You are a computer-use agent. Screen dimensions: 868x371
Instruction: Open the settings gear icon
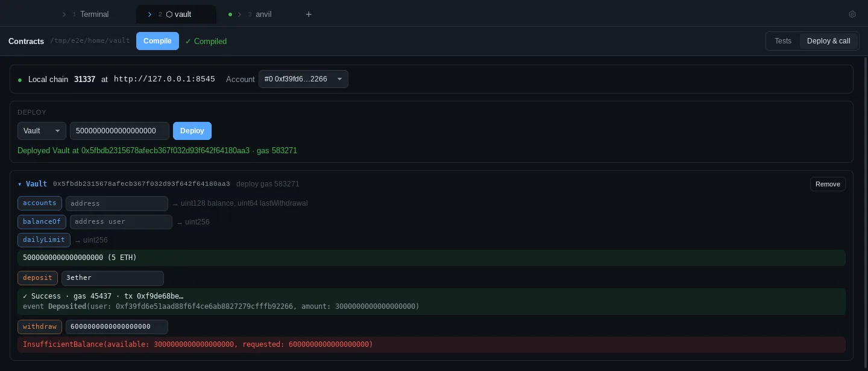(852, 14)
